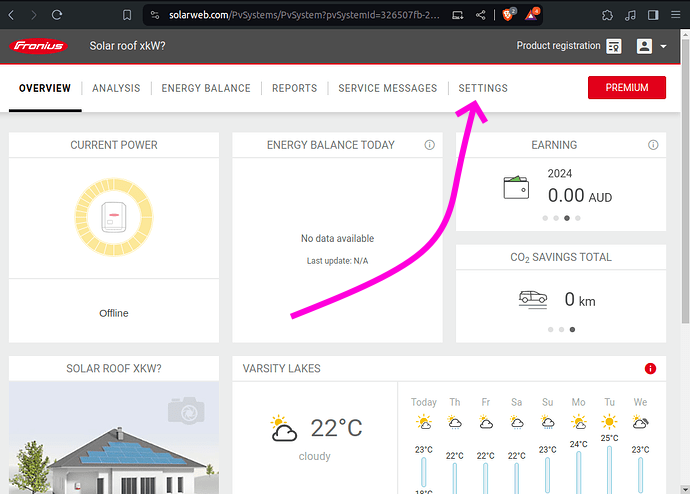The height and width of the screenshot is (494, 690).
Task: Open the Brave Shields lion icon
Action: [508, 15]
